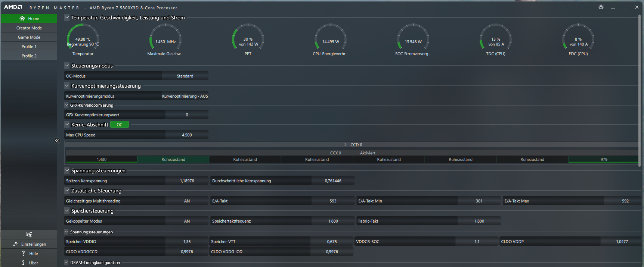Click Gekoppelter Modus AN value
This screenshot has height=267, width=644.
187,221
